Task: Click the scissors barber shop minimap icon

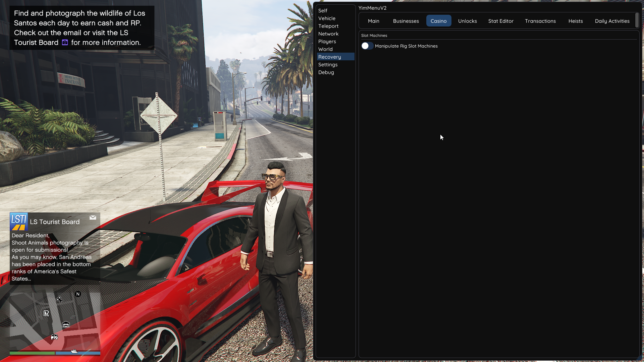Action: [59, 299]
